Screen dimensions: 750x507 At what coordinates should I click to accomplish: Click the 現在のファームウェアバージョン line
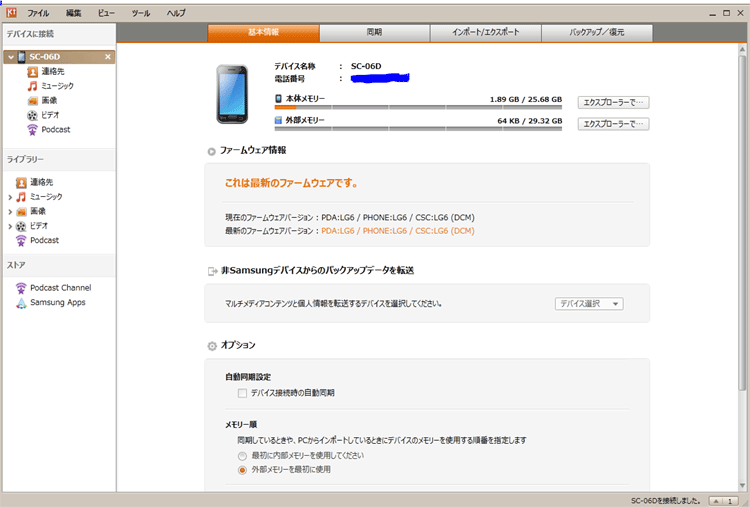[350, 218]
